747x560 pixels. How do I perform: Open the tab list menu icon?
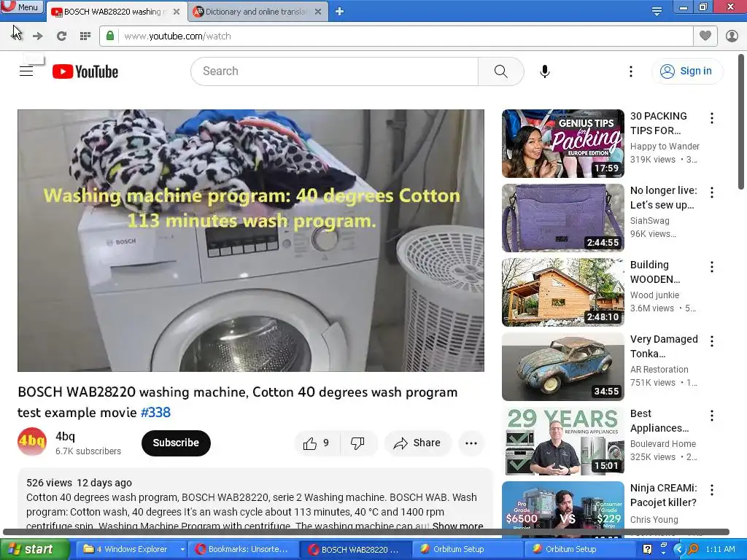click(x=657, y=11)
